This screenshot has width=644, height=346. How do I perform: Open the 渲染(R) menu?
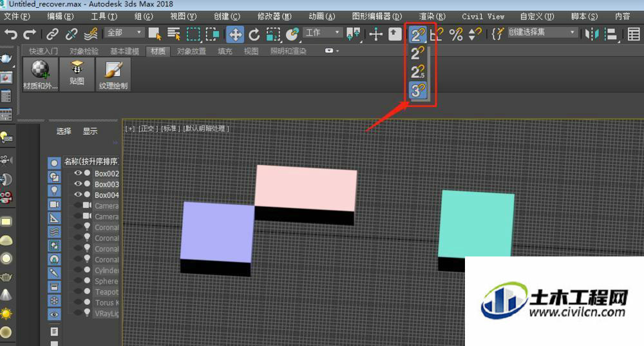coord(432,17)
